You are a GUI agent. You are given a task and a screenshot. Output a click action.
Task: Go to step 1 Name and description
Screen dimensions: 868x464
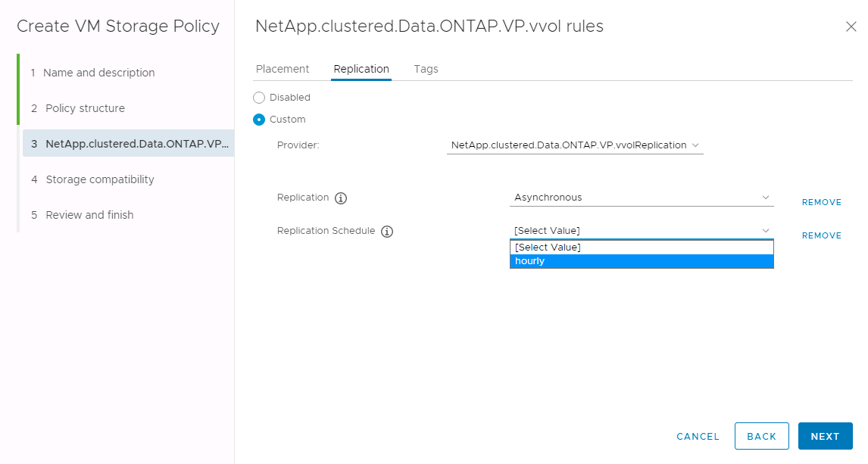point(99,73)
